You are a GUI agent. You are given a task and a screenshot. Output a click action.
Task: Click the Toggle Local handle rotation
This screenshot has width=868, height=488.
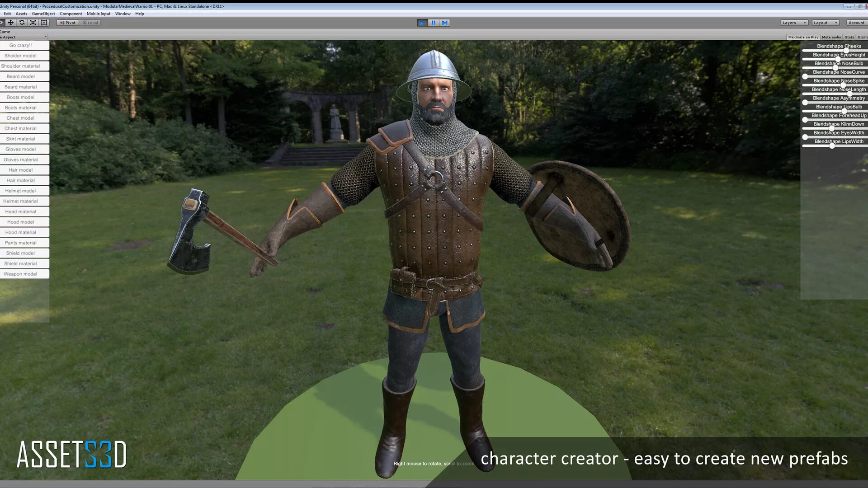90,23
